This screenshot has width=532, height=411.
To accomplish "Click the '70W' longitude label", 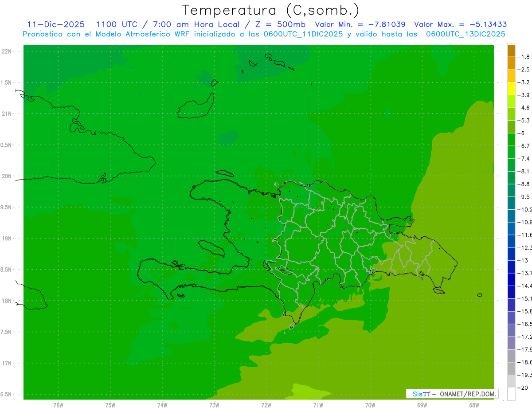I will point(370,405).
